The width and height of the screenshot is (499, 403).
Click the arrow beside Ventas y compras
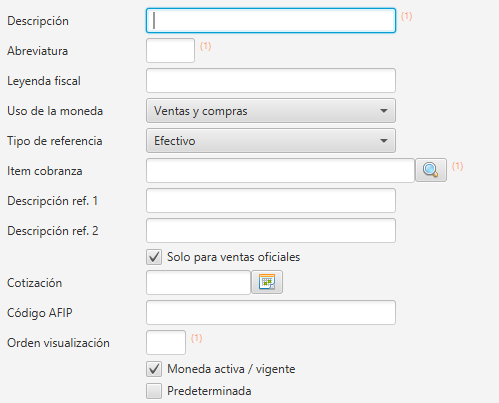(x=384, y=111)
